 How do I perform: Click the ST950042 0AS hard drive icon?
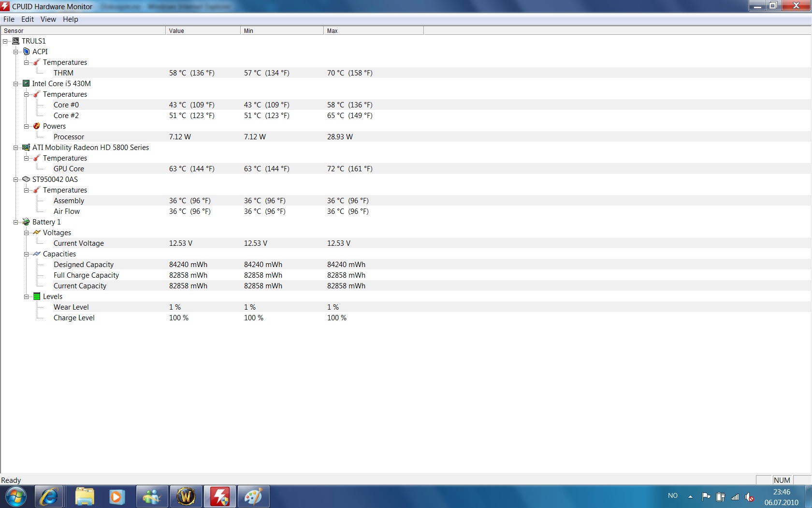pos(27,179)
